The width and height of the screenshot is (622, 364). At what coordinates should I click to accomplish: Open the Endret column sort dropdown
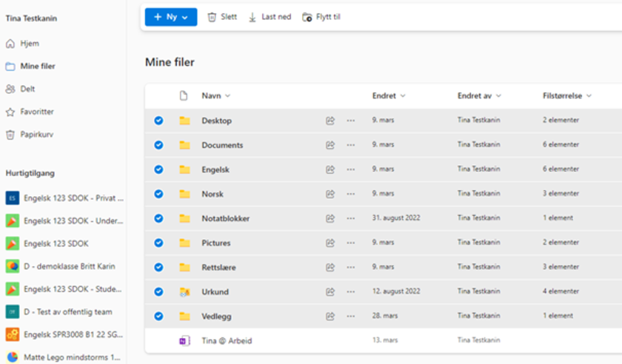(389, 96)
